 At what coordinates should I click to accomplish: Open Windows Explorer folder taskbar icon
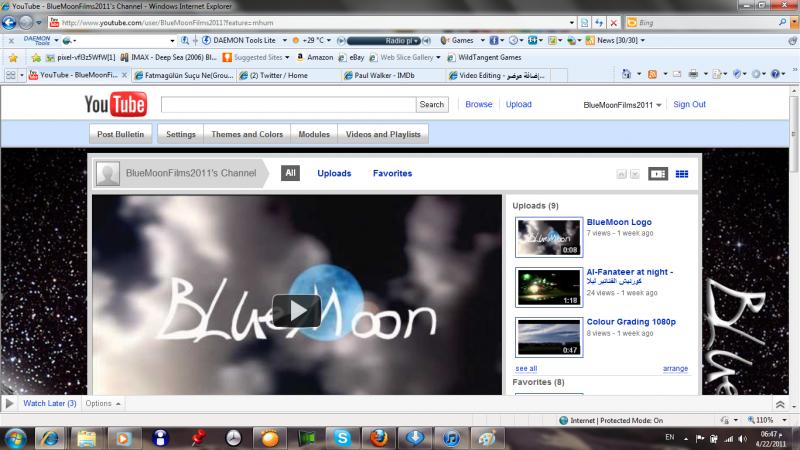86,438
